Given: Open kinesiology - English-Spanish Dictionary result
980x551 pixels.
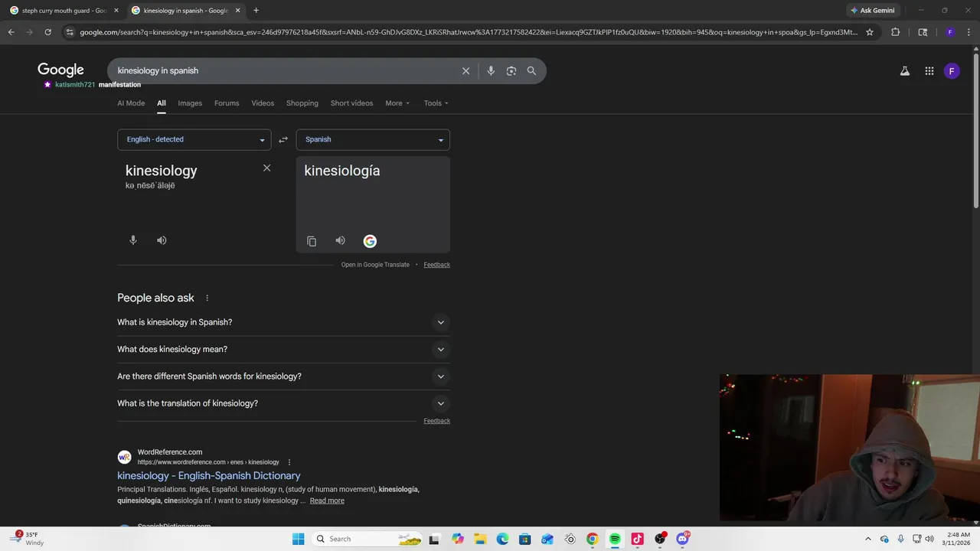Looking at the screenshot, I should pos(209,475).
